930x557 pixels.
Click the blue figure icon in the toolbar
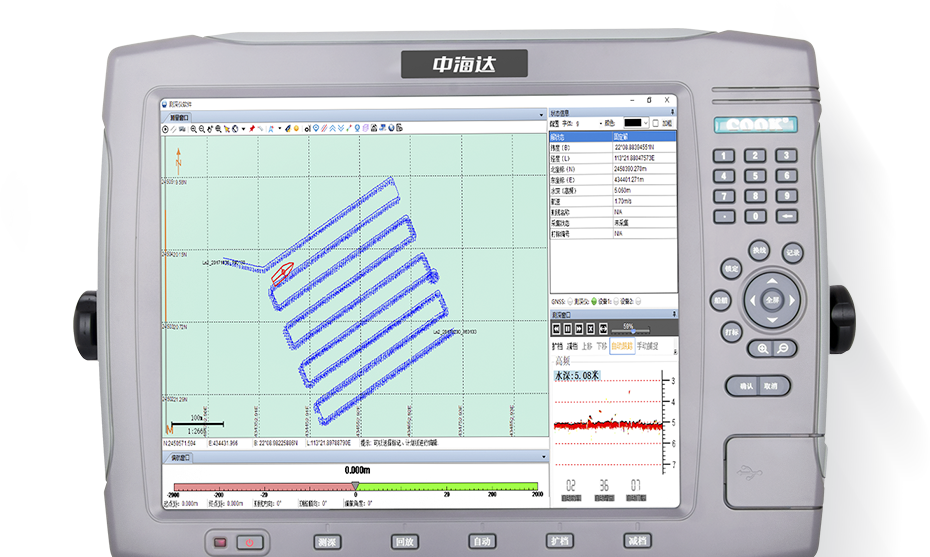coord(271,129)
